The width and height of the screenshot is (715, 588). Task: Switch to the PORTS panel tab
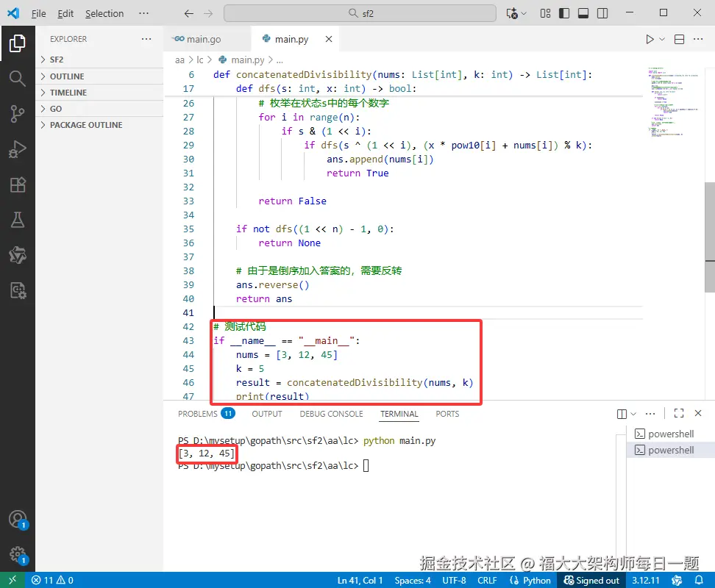(447, 414)
